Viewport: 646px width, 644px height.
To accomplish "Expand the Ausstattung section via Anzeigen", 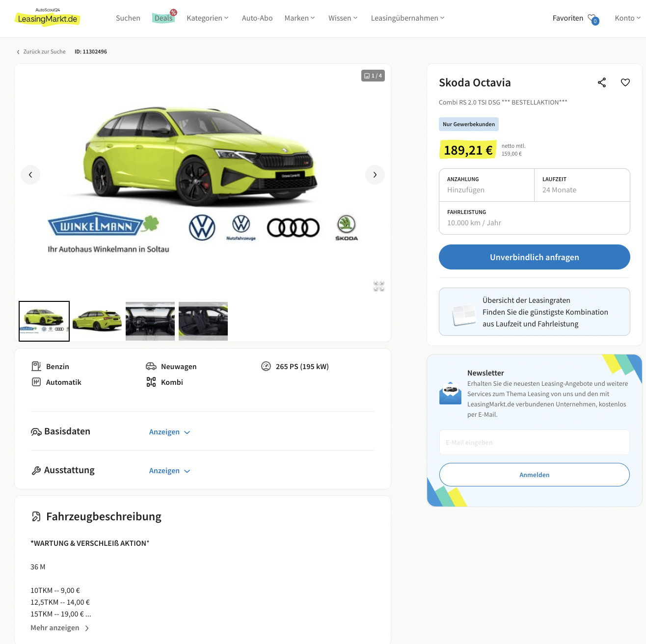I will pyautogui.click(x=169, y=471).
